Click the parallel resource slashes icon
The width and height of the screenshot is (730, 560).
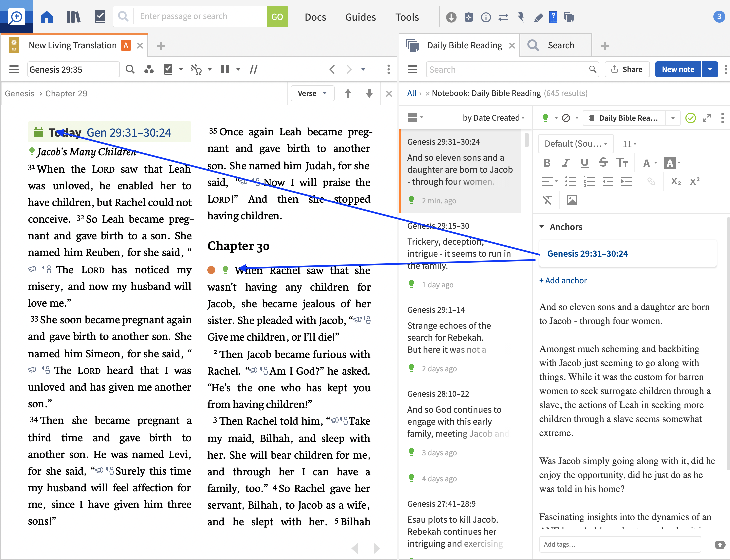click(253, 69)
